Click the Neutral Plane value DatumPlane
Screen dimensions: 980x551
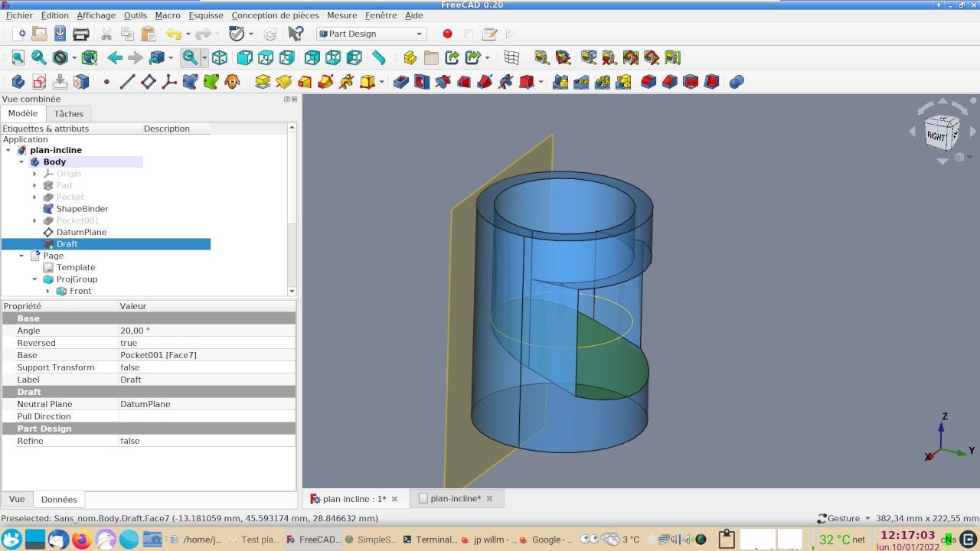click(x=207, y=404)
